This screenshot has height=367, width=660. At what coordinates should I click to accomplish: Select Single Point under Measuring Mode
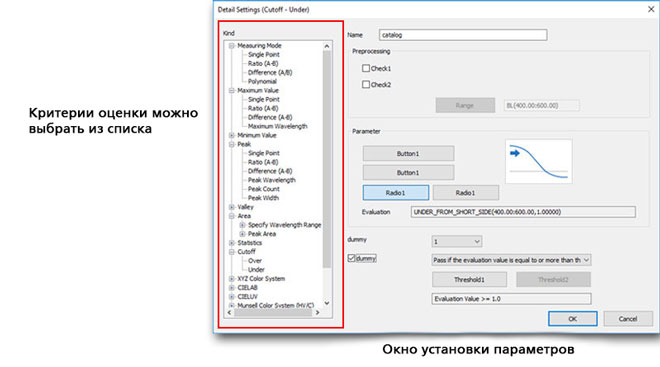[x=263, y=55]
